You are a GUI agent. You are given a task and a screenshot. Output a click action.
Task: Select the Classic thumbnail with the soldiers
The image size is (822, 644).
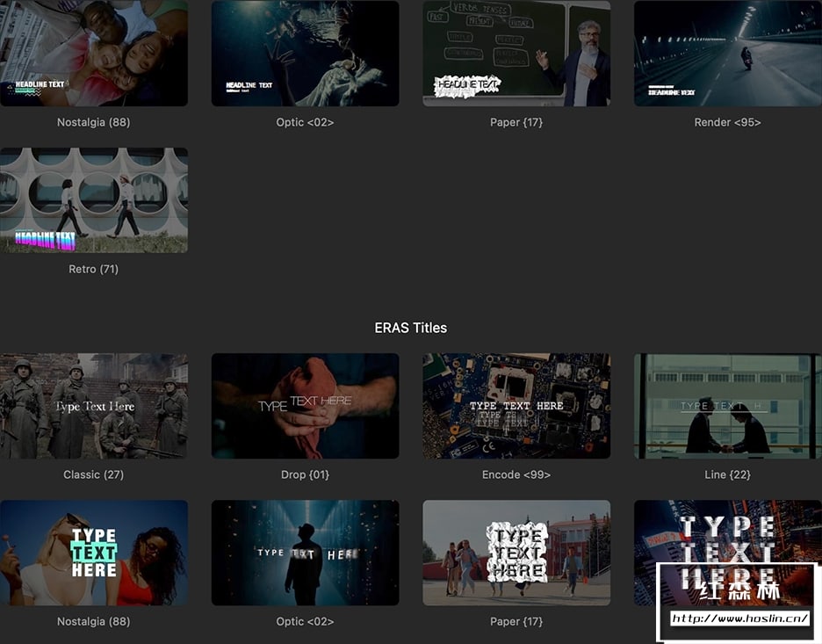(94, 406)
